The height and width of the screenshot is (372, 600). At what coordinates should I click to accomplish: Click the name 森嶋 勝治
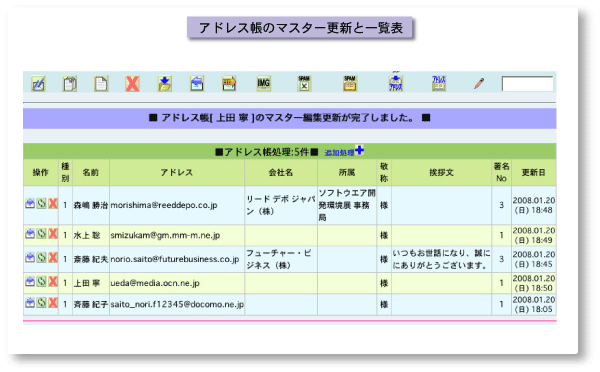[x=90, y=205]
